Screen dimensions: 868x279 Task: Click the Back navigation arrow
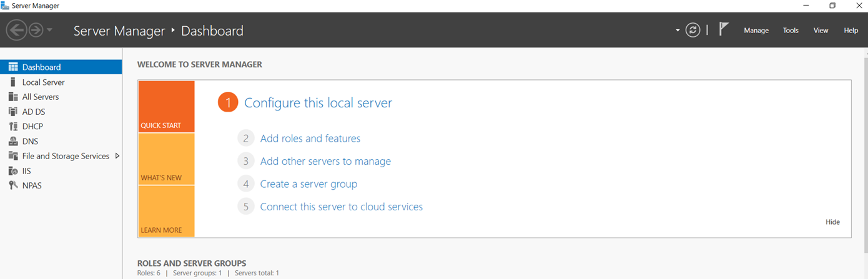coord(16,30)
